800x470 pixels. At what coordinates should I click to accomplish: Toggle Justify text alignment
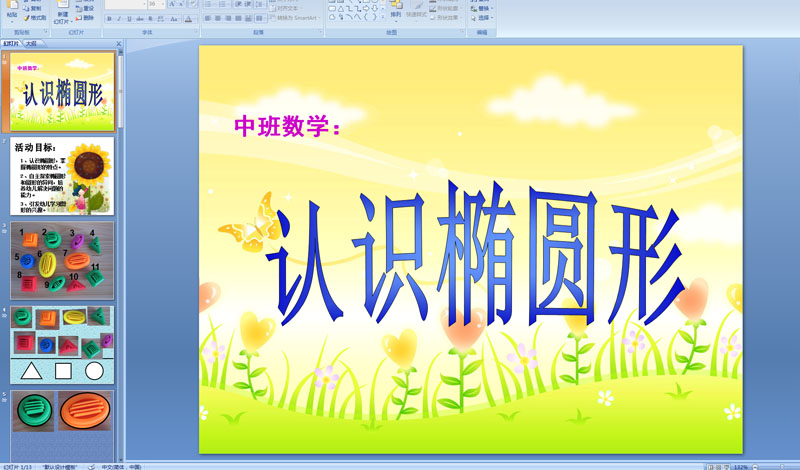[x=238, y=18]
